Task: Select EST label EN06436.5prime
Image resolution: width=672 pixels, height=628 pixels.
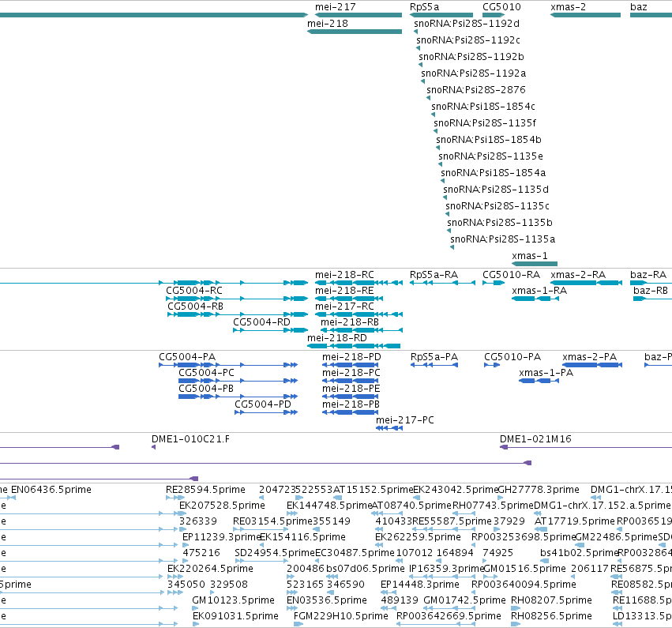Action: 51,490
